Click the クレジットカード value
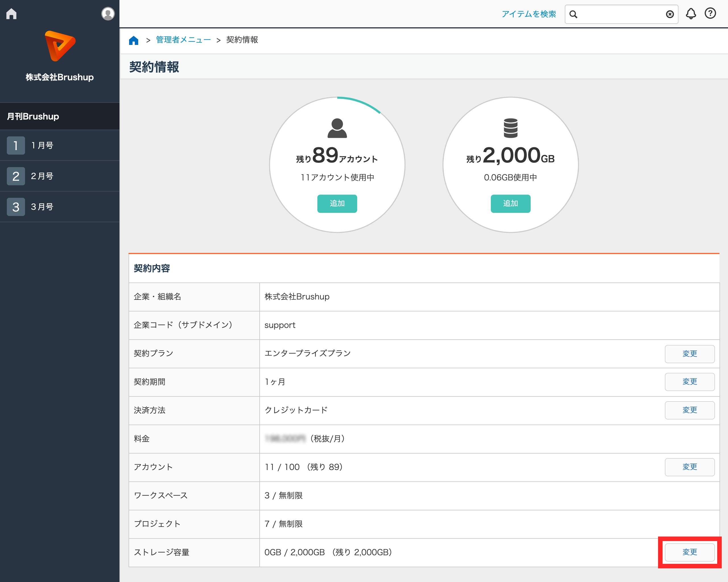728x582 pixels. pos(296,410)
